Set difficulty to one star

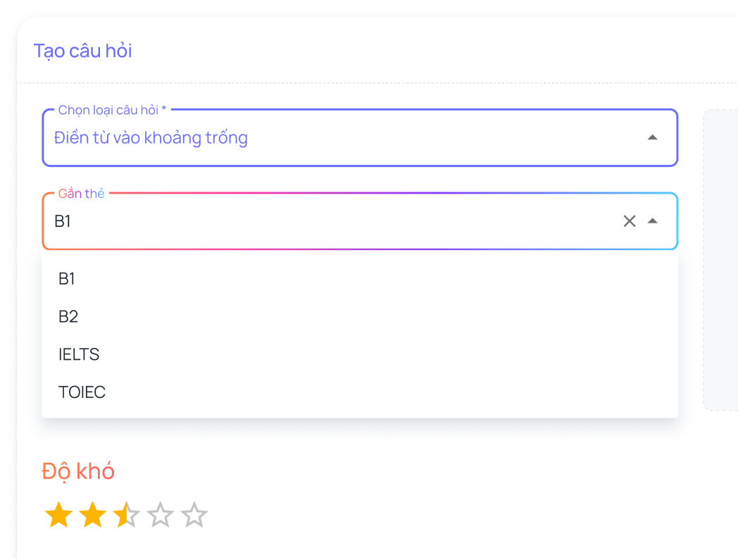(x=58, y=516)
